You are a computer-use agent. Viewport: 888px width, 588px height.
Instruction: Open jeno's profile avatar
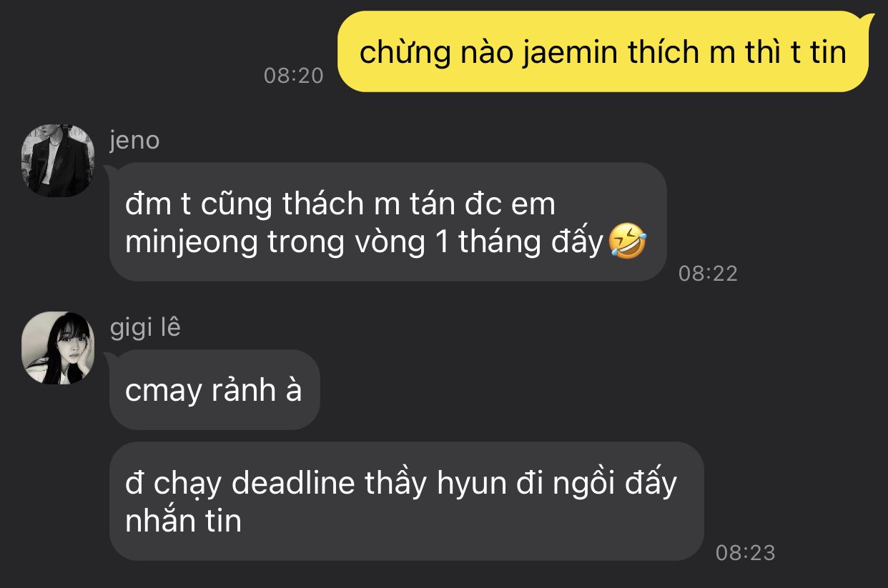pyautogui.click(x=59, y=161)
